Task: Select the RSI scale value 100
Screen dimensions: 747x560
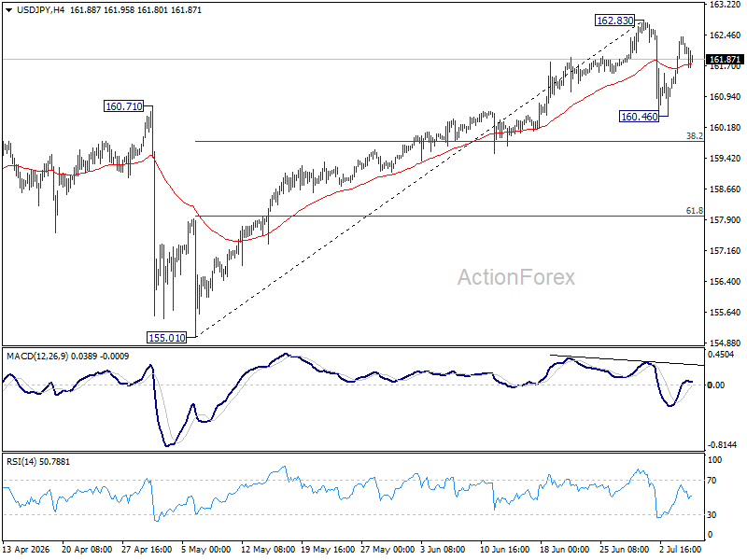Action: 715,460
